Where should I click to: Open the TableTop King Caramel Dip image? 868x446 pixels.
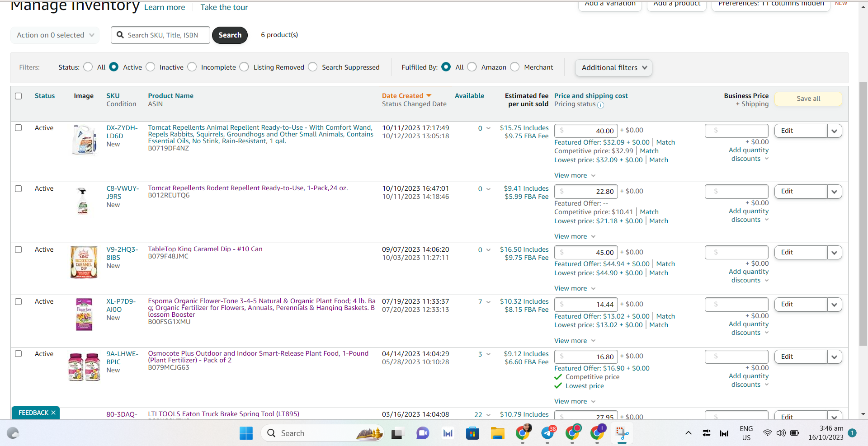[x=84, y=263]
